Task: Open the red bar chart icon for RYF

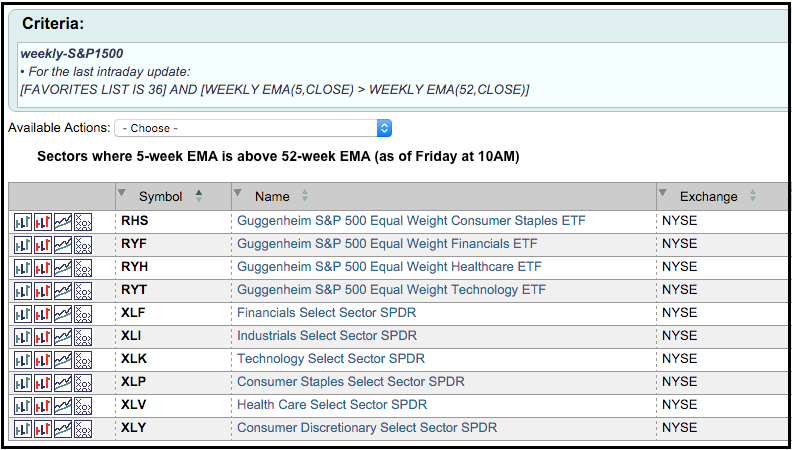Action: coord(43,244)
